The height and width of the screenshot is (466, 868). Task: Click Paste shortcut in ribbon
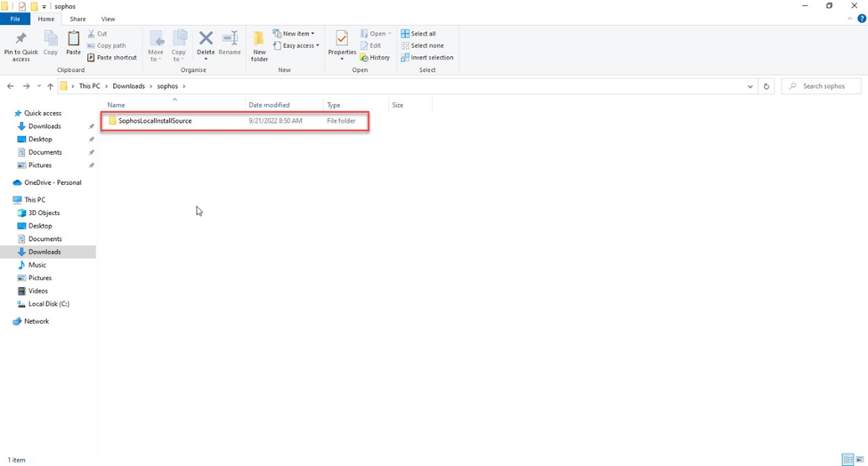(x=112, y=58)
